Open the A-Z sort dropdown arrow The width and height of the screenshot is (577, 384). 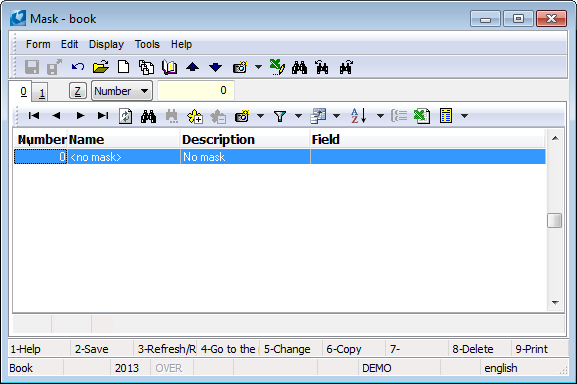pyautogui.click(x=380, y=116)
